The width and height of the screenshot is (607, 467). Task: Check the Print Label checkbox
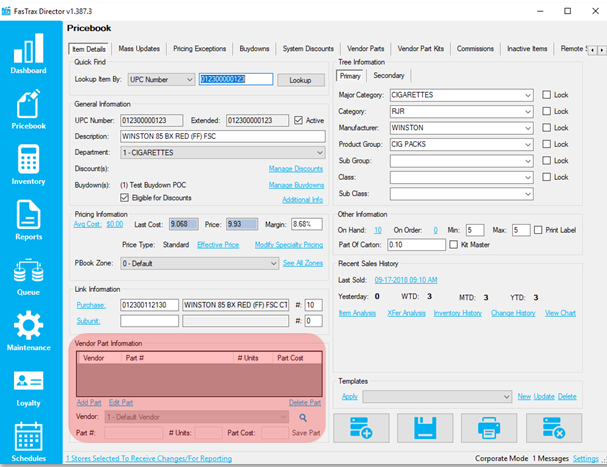coord(538,230)
